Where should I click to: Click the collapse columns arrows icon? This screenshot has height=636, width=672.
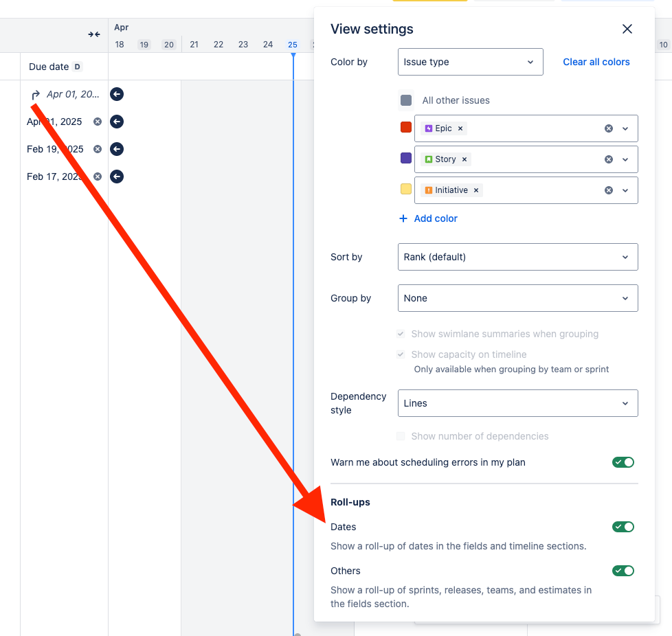pyautogui.click(x=94, y=34)
